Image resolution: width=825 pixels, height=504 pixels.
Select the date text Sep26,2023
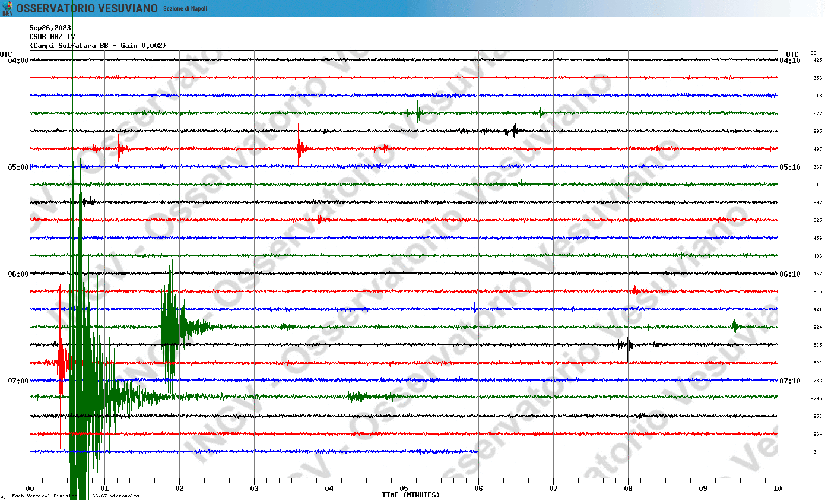50,28
